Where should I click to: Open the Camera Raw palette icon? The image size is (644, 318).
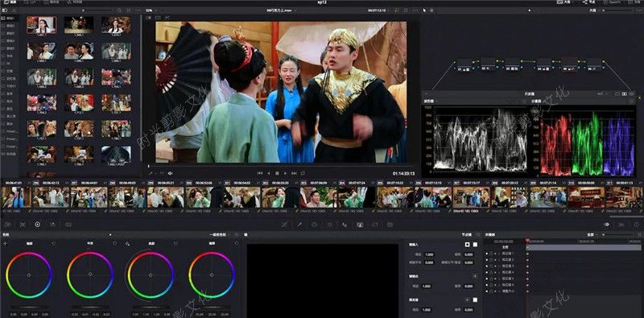pyautogui.click(x=7, y=225)
